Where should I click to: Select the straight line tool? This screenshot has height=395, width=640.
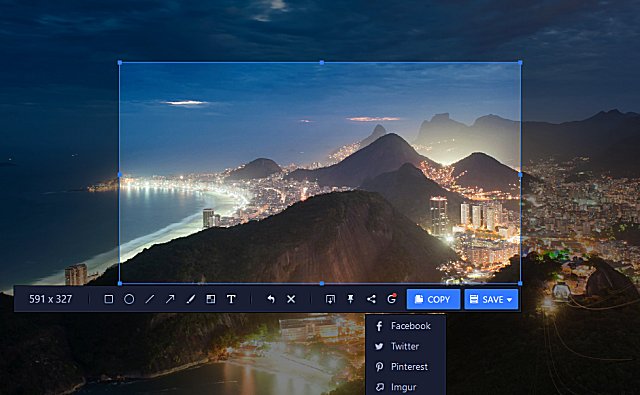click(x=150, y=299)
